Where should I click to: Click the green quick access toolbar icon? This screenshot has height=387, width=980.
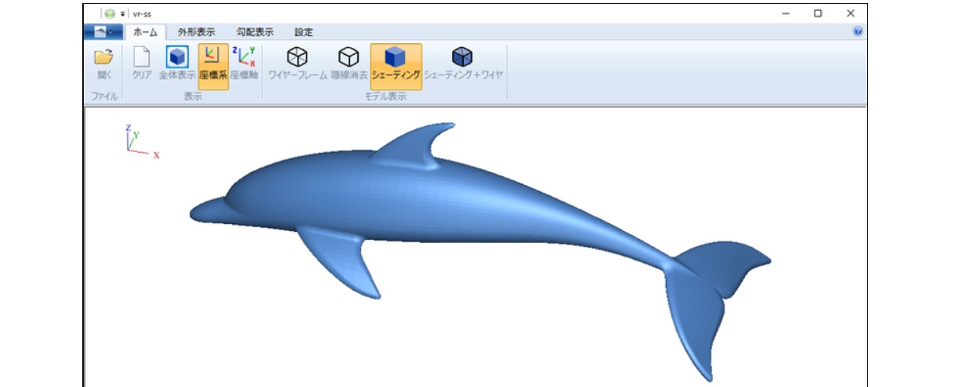coord(110,13)
